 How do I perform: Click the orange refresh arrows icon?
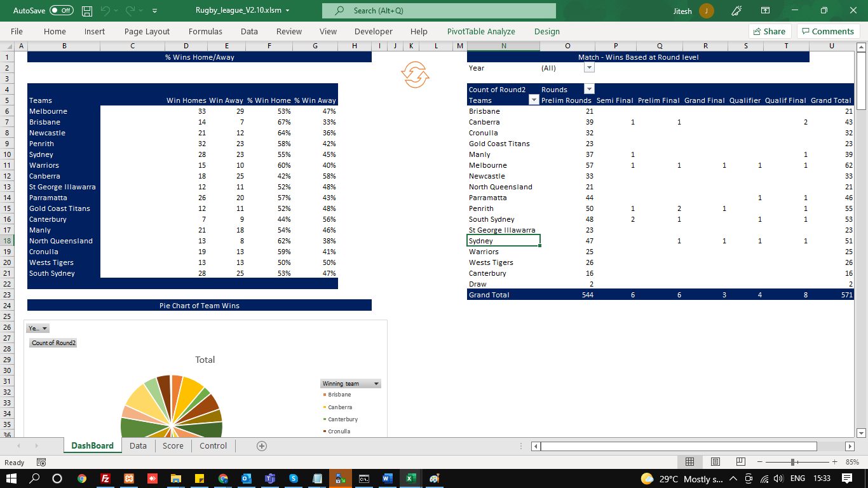point(415,74)
